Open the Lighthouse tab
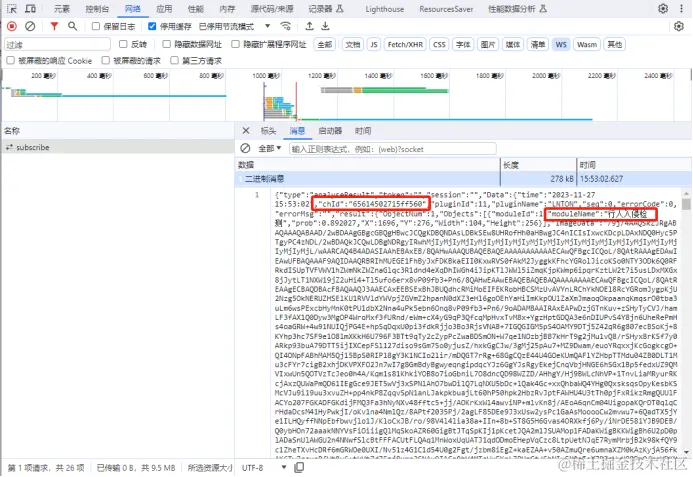The image size is (693, 477). (385, 9)
